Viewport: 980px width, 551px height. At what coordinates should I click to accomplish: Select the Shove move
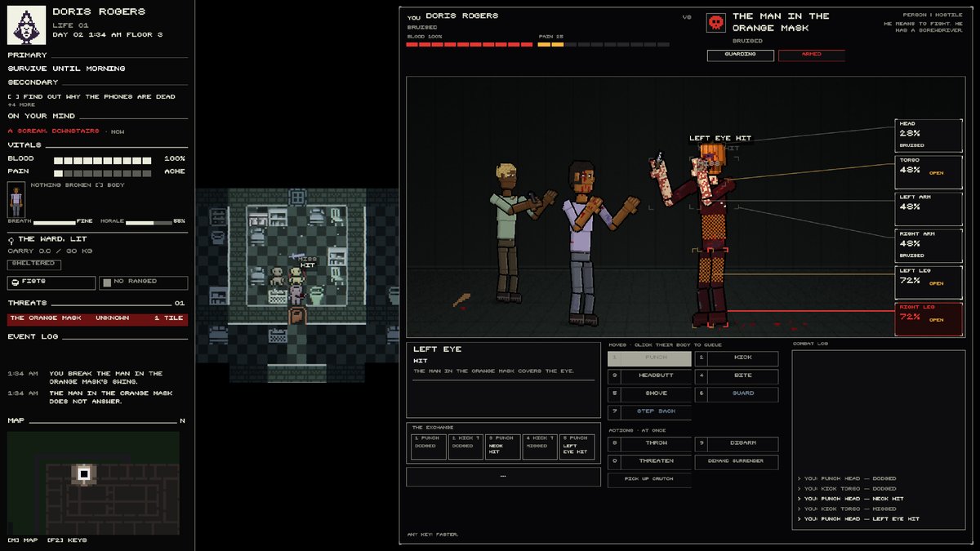[x=650, y=393]
